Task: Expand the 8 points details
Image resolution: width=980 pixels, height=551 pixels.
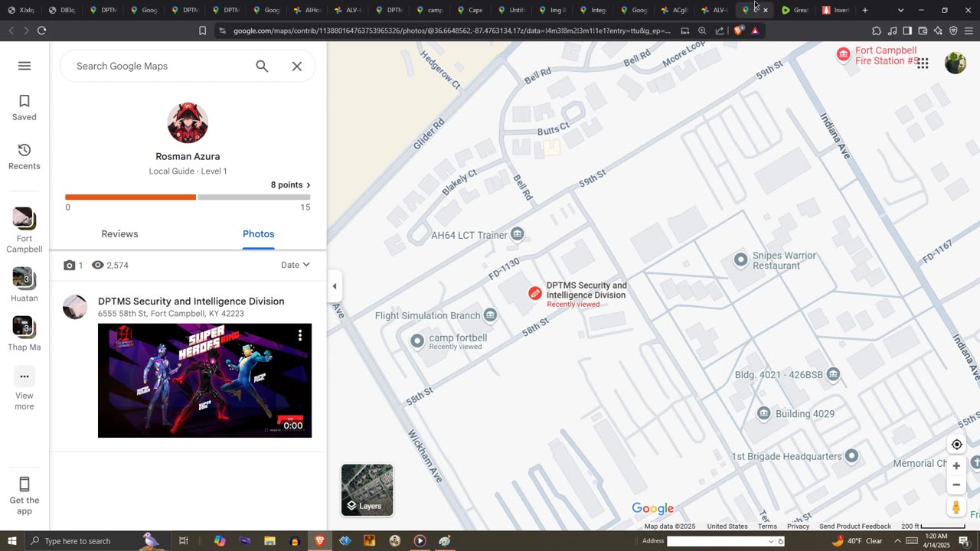Action: point(291,185)
